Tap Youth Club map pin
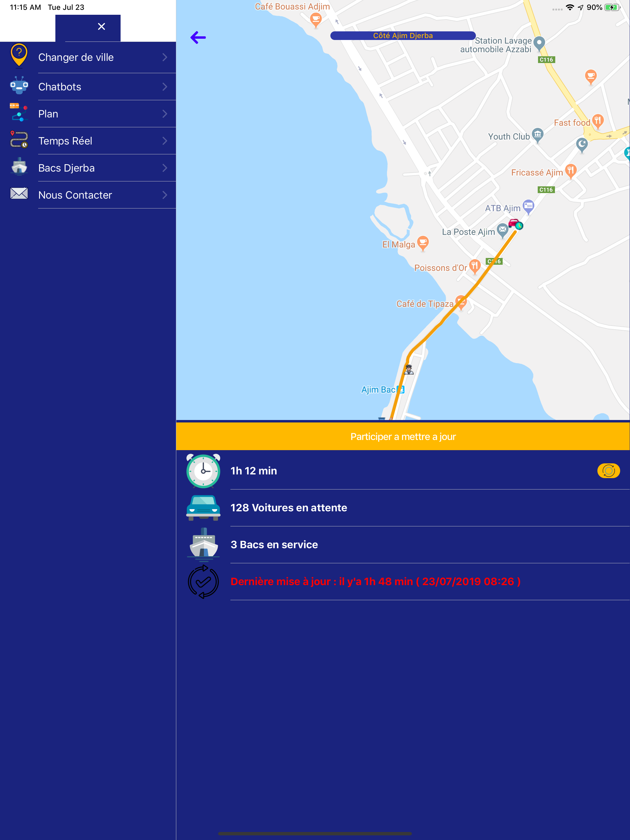 click(x=537, y=135)
